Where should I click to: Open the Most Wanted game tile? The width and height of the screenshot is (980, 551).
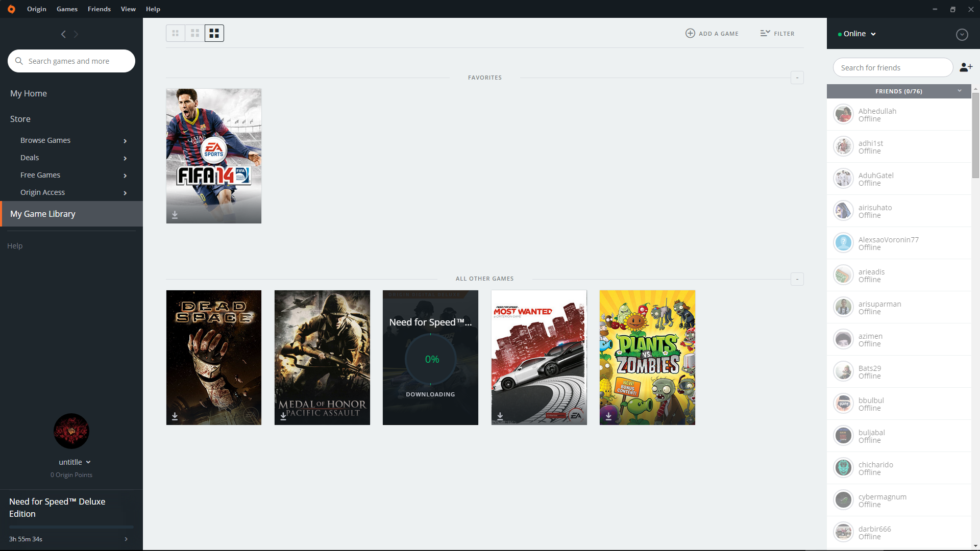[539, 357]
